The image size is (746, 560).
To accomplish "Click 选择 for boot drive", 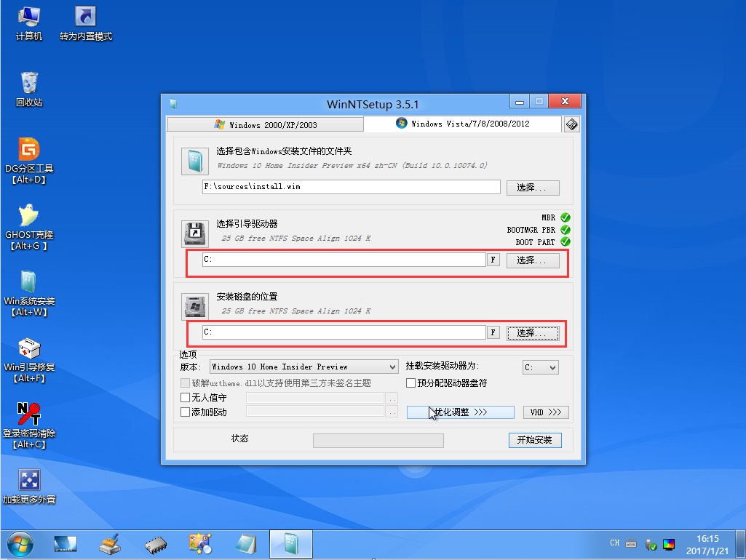I will coord(533,260).
